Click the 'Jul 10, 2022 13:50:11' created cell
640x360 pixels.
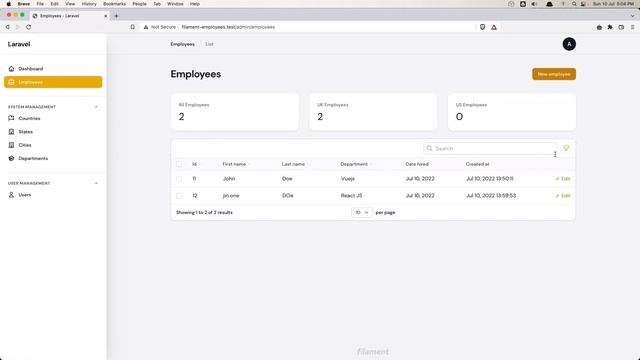pos(490,179)
